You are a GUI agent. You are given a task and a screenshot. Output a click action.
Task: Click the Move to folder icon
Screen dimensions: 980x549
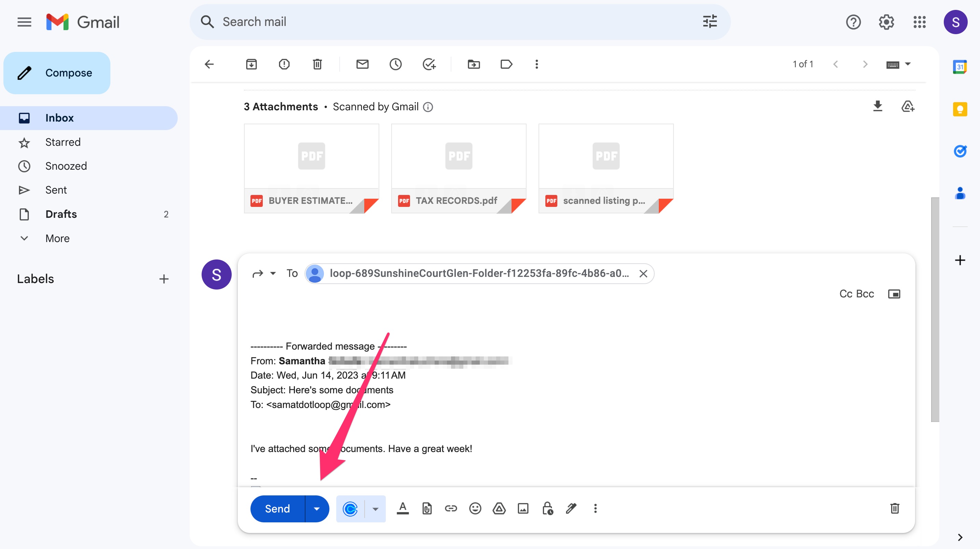(x=473, y=64)
